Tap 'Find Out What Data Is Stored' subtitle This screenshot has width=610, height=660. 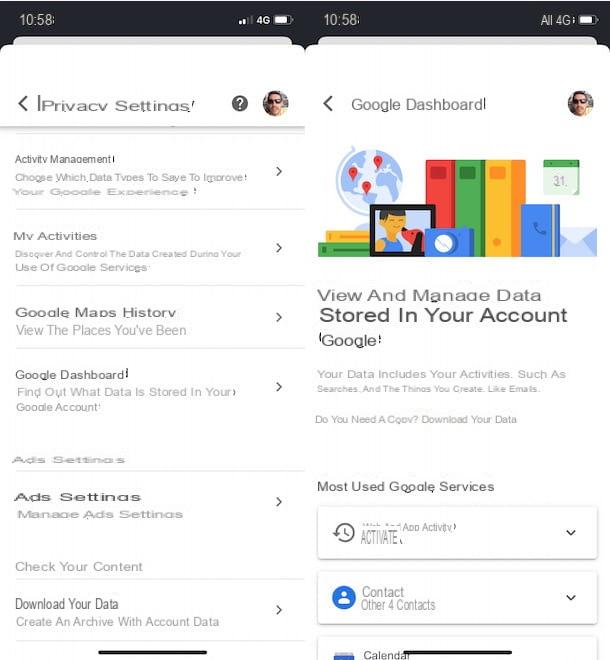click(x=126, y=399)
